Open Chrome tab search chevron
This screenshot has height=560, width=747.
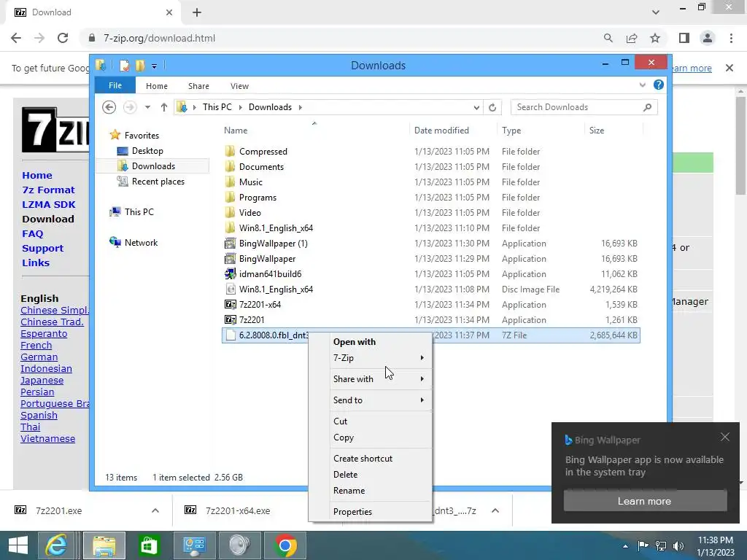point(656,12)
